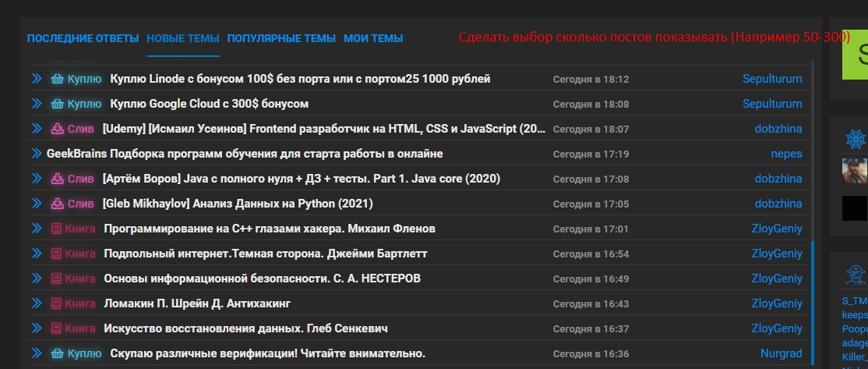868x369 pixels.
Task: Click Куплю prefix label on Linode thread
Action: click(x=85, y=79)
